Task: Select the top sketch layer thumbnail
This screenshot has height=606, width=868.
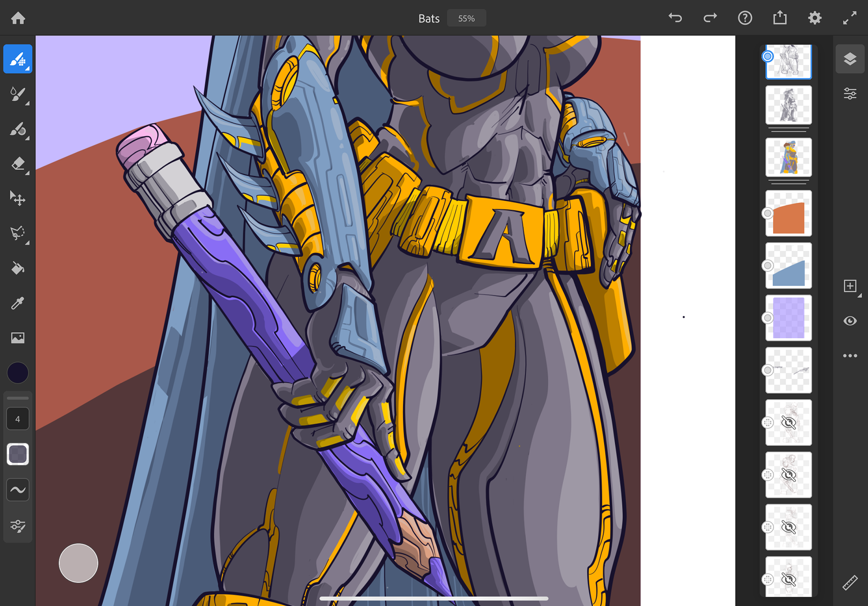Action: click(x=788, y=61)
